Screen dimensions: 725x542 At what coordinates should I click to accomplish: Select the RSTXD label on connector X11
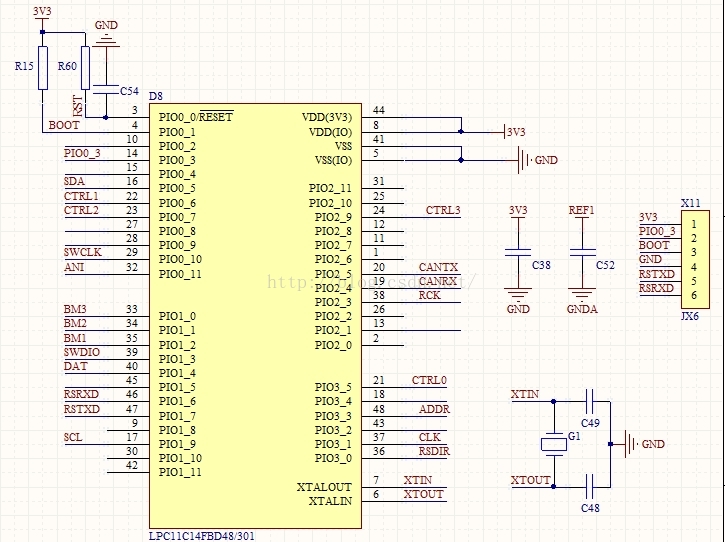(657, 274)
